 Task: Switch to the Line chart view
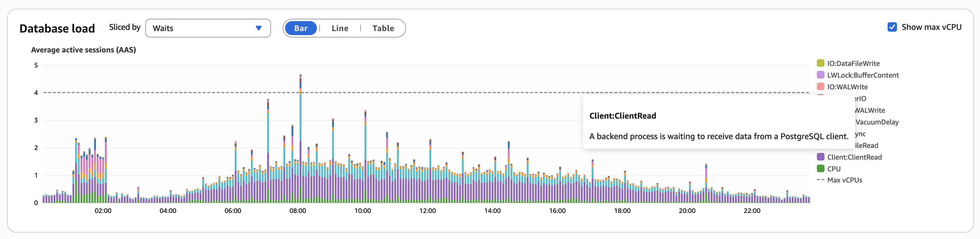pyautogui.click(x=340, y=28)
